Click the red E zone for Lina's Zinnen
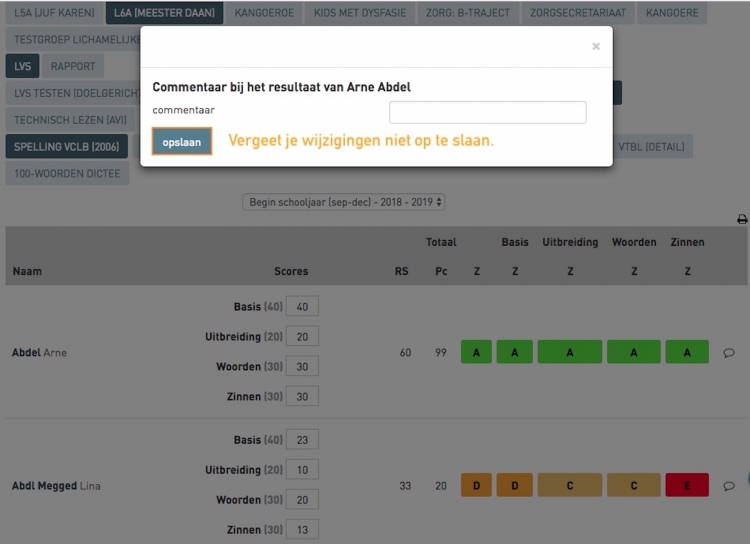Image resolution: width=750 pixels, height=544 pixels. [x=687, y=486]
